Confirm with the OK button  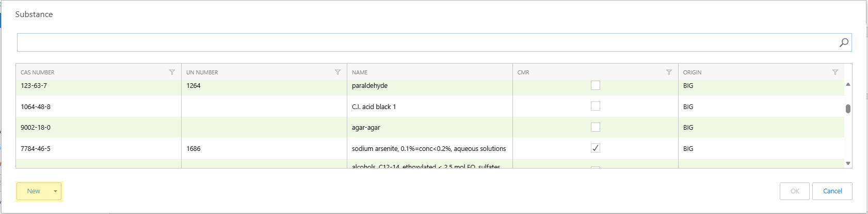795,191
